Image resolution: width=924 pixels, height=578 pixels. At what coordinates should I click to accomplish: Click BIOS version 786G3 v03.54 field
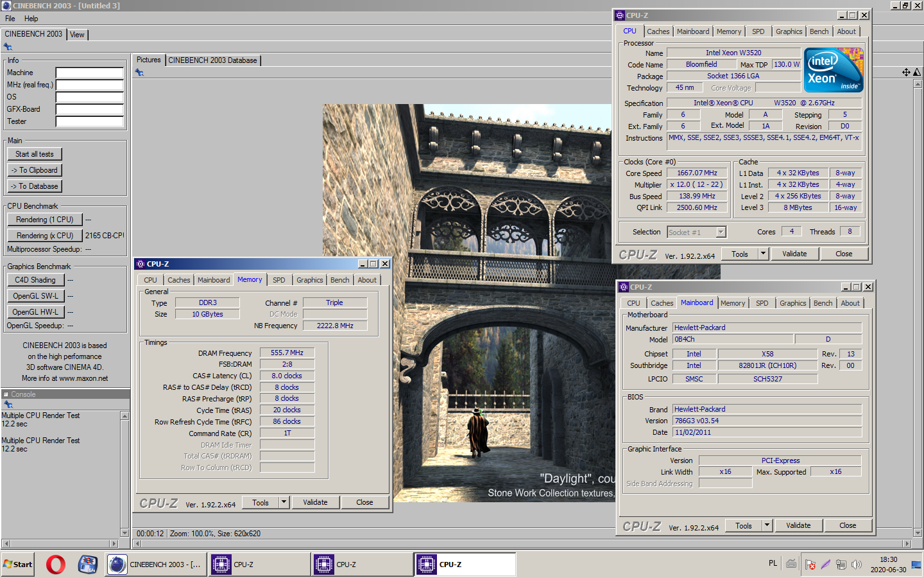click(767, 421)
